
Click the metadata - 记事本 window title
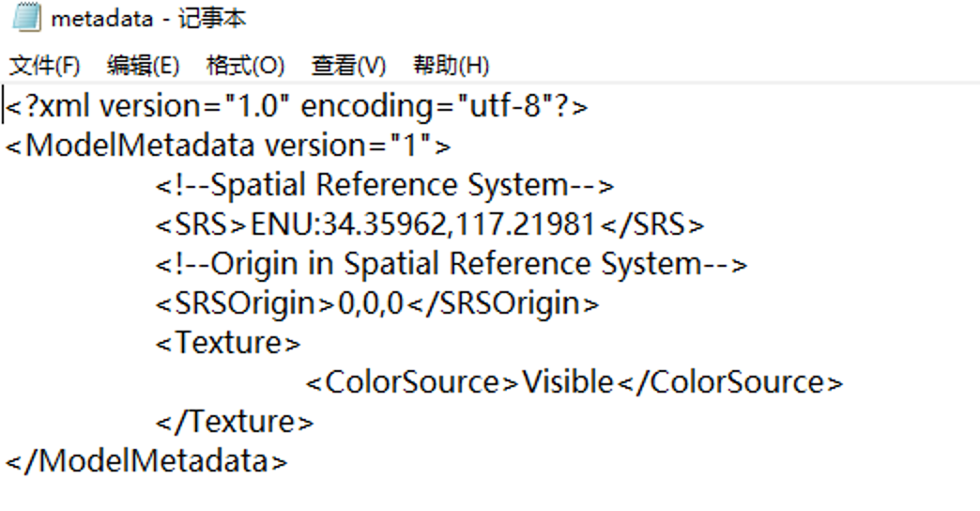click(x=148, y=19)
